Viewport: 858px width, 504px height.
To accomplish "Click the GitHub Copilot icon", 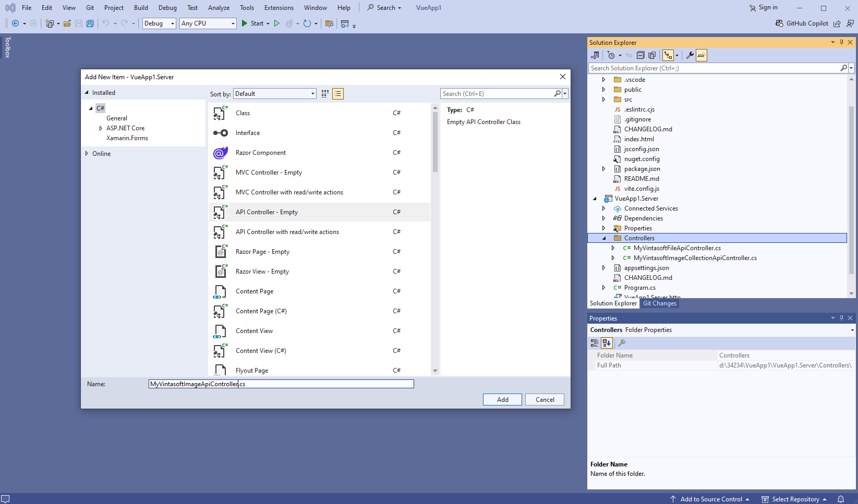I will click(779, 23).
